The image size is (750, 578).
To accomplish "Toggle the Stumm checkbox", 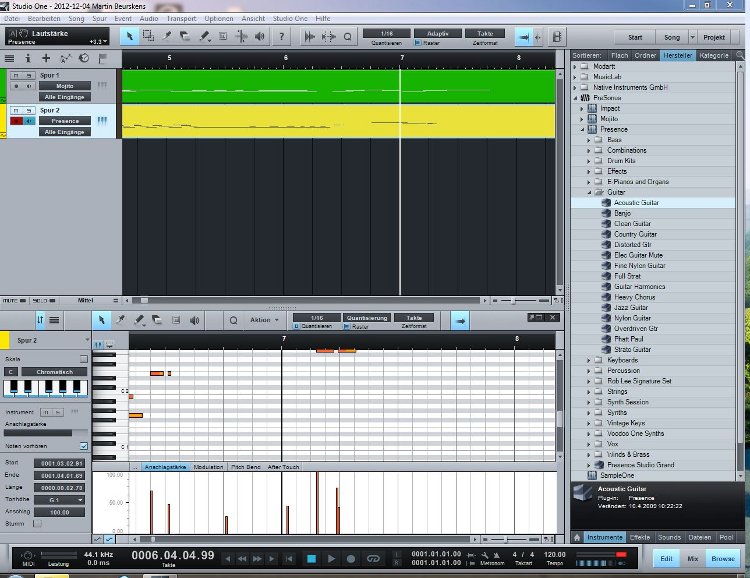I will pos(37,523).
